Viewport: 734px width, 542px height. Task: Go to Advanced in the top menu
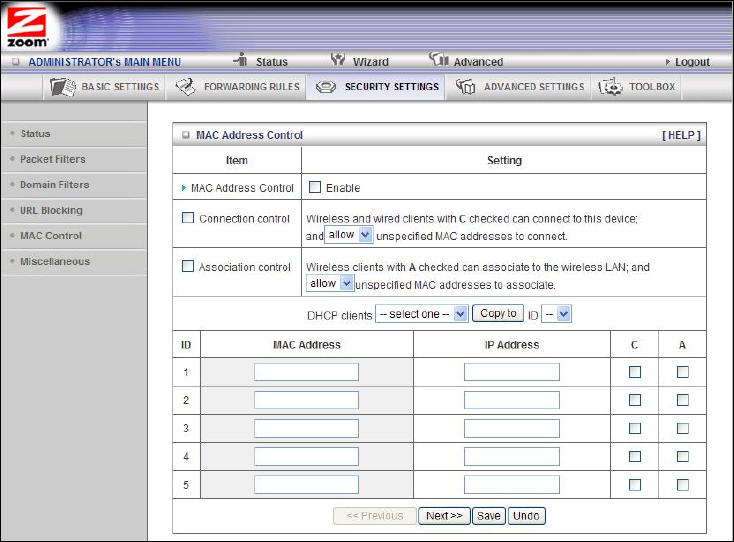[478, 62]
